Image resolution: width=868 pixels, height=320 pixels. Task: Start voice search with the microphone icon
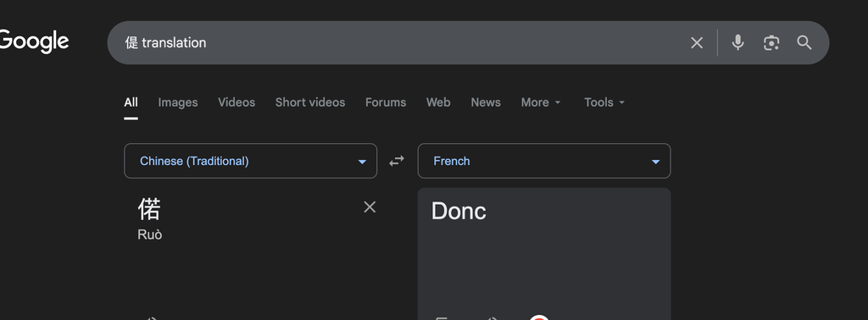pos(737,42)
